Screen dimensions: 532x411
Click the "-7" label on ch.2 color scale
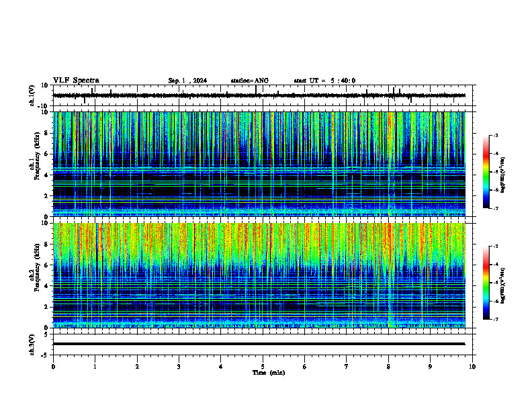tap(496, 319)
